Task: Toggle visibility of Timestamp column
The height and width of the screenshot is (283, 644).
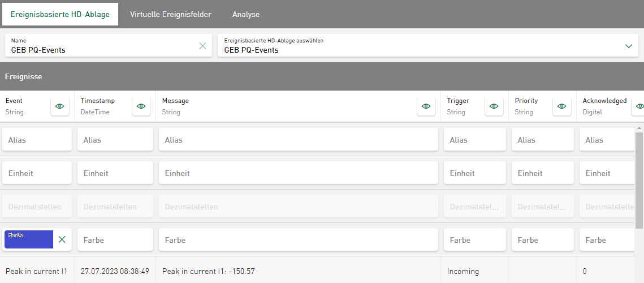Action: [x=141, y=106]
